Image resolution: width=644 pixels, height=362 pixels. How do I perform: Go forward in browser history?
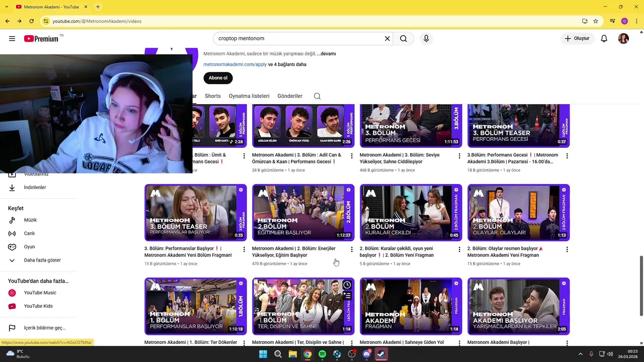19,21
